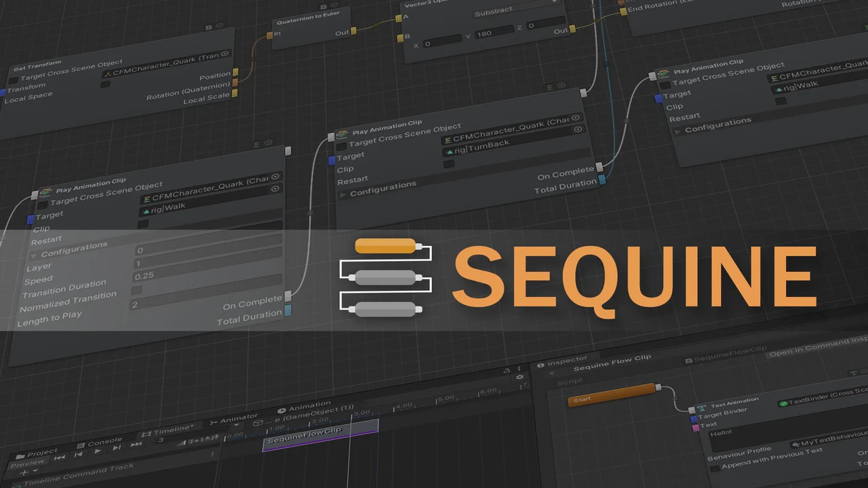Expand Configurations on the TurnBack animation node

coord(342,194)
